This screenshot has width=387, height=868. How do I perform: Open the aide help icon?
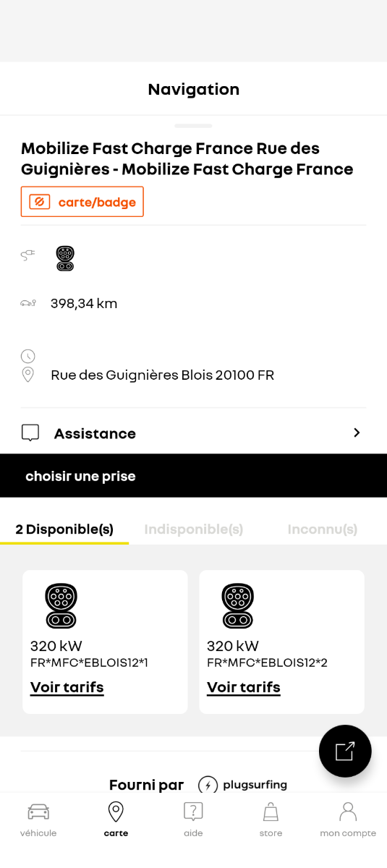(x=193, y=812)
